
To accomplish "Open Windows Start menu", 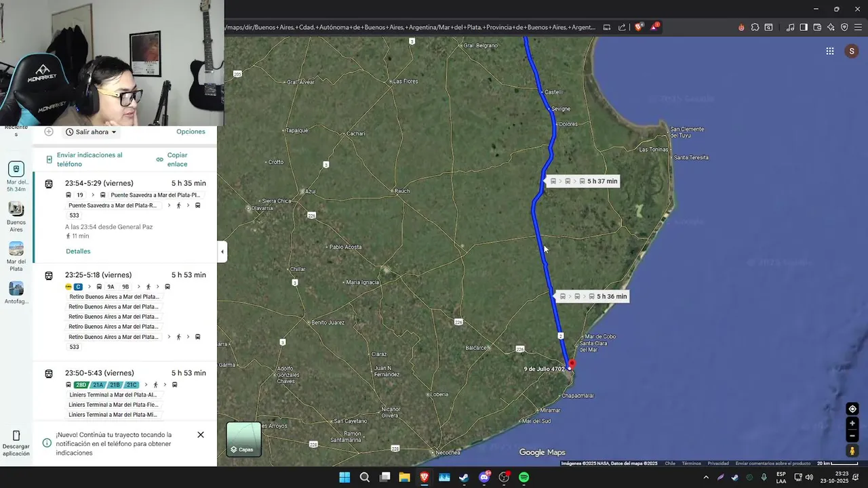I will coord(344,477).
